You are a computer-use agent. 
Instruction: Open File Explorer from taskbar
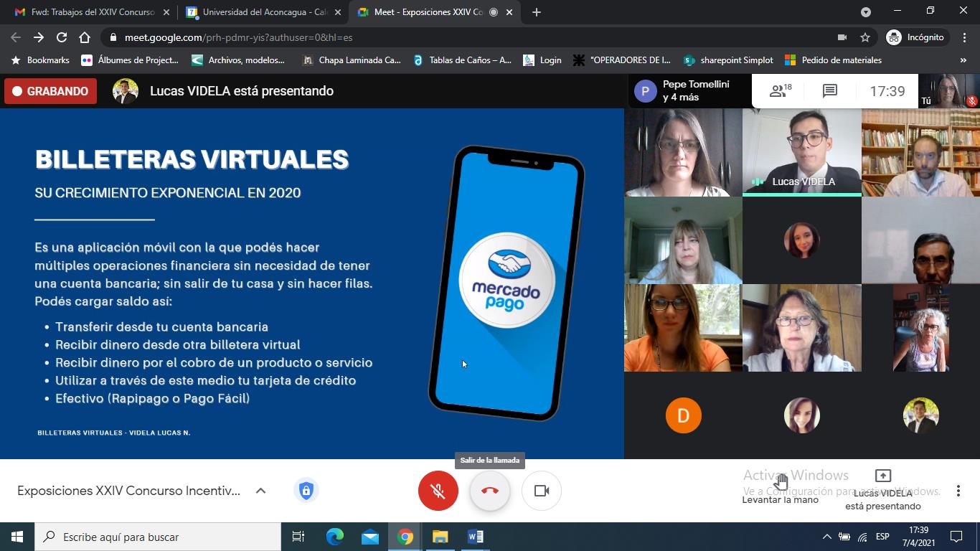click(x=440, y=537)
